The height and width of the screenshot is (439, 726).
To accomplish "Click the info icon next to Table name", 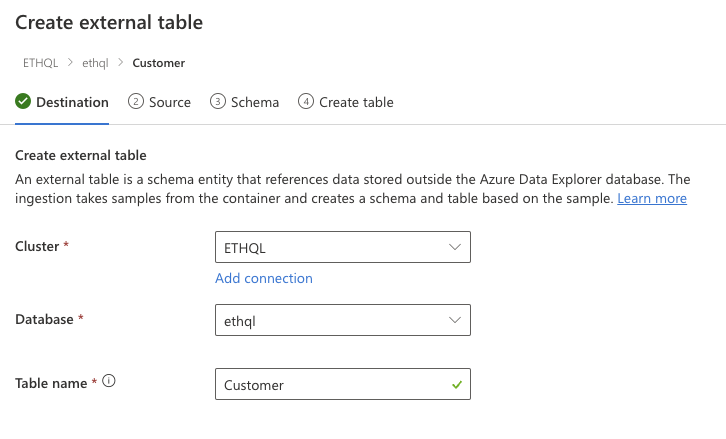I will (x=109, y=382).
